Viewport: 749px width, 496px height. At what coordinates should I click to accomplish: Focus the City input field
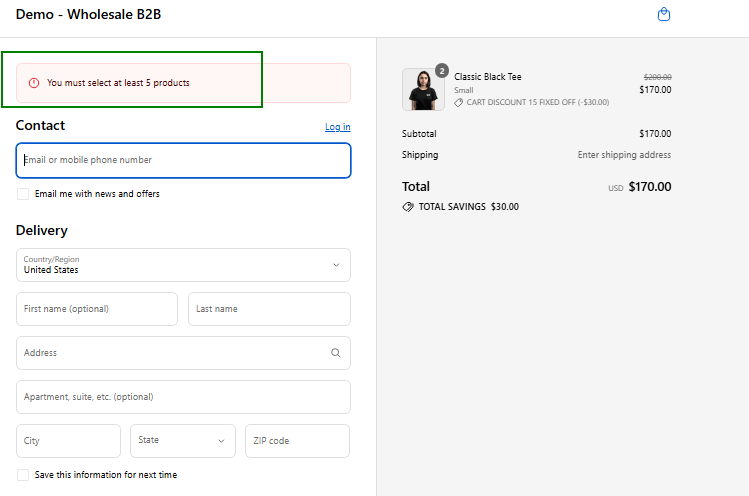[x=68, y=441]
